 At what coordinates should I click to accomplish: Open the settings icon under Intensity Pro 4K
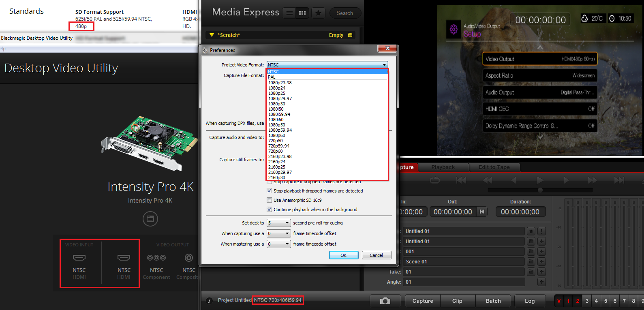click(150, 219)
